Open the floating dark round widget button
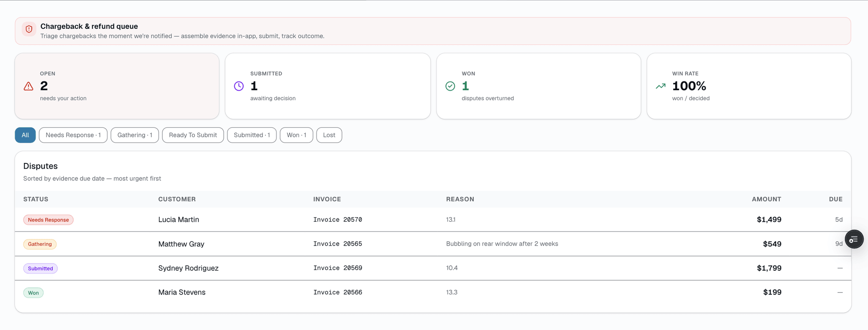The width and height of the screenshot is (868, 330). click(854, 239)
